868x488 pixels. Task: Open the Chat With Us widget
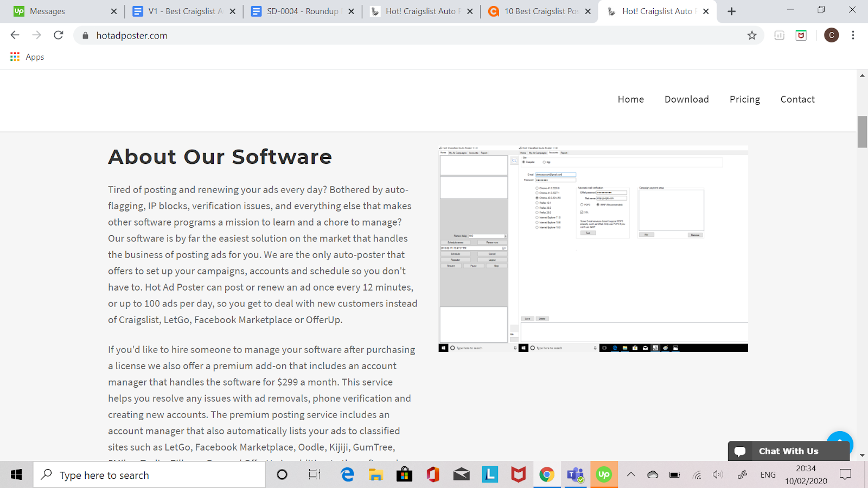(788, 451)
